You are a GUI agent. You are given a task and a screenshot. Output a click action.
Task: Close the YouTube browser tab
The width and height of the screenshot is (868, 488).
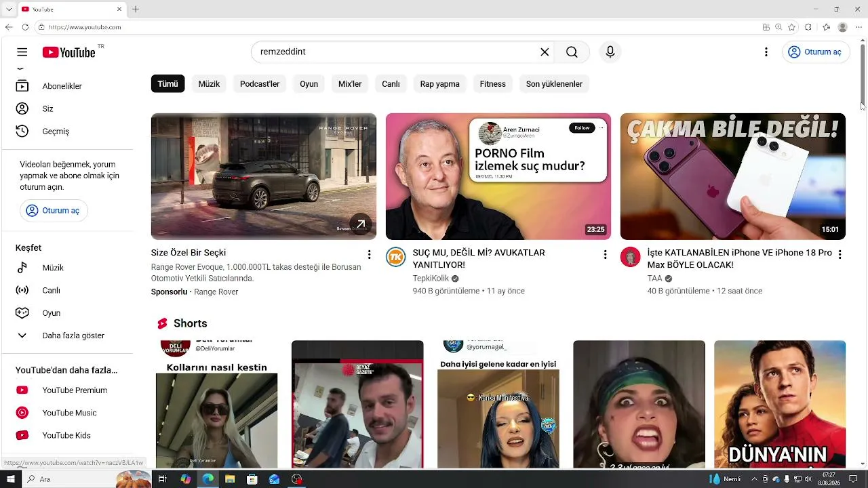pos(119,9)
